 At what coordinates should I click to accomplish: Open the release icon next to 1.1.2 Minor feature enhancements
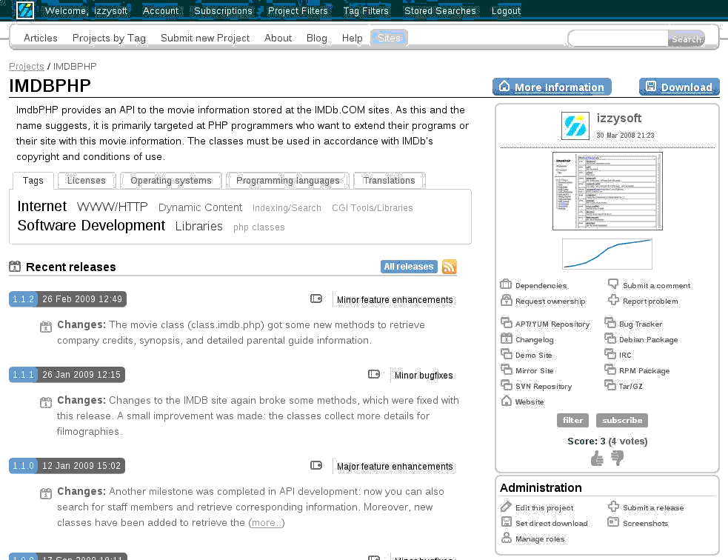[x=316, y=299]
